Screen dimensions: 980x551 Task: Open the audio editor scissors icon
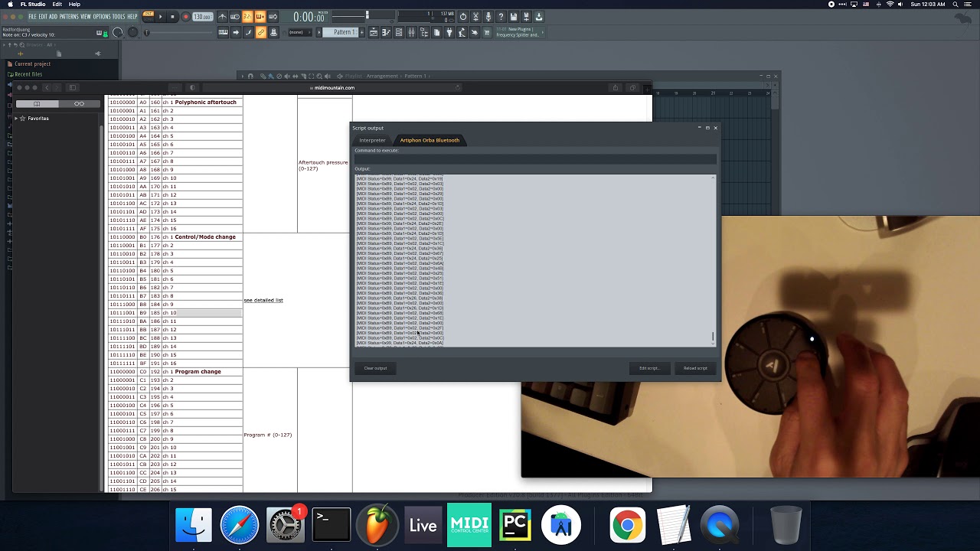point(475,17)
